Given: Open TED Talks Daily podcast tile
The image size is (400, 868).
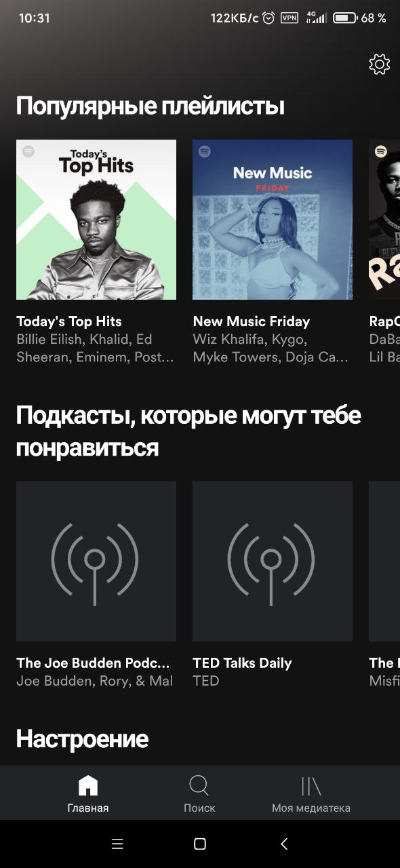Looking at the screenshot, I should [273, 561].
